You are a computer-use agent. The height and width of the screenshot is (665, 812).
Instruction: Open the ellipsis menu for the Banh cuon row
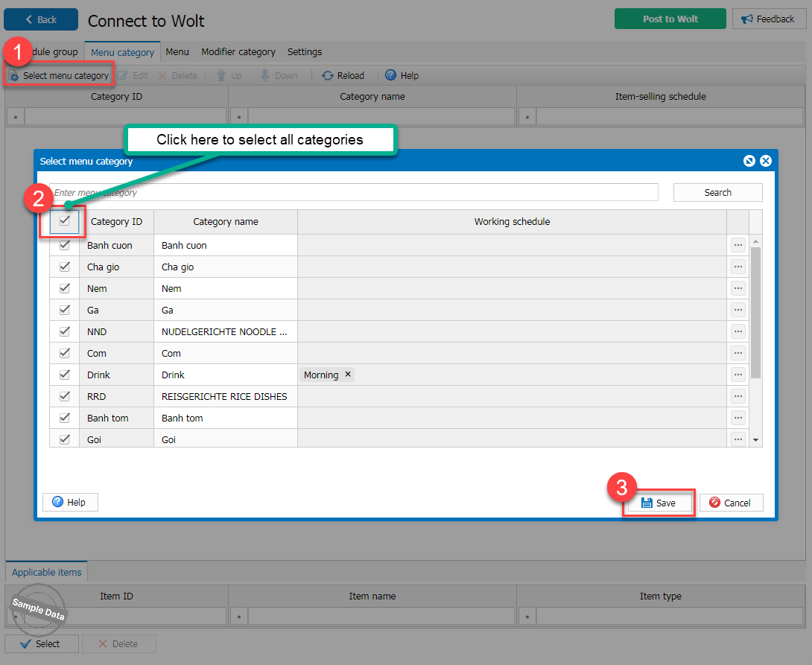(x=738, y=245)
